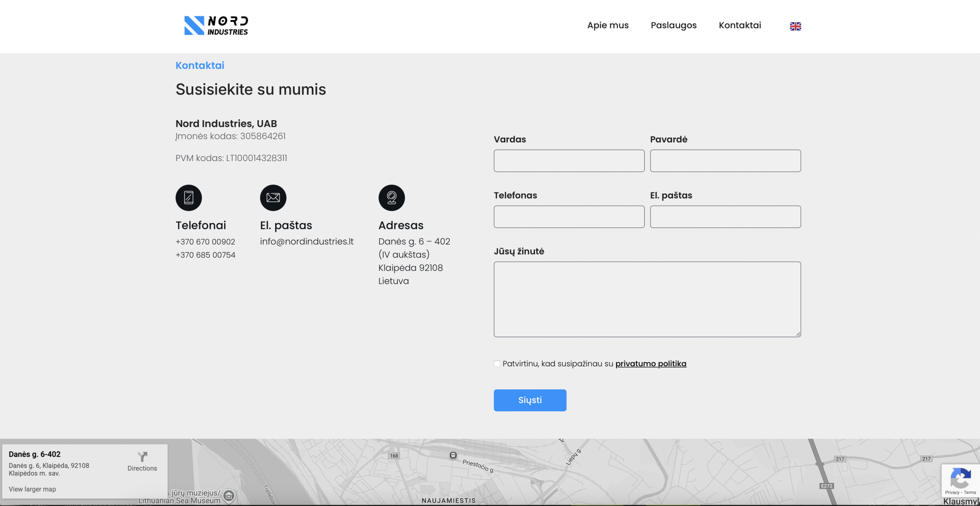The image size is (980, 506).
Task: Focus the Vardas input field
Action: pyautogui.click(x=569, y=161)
